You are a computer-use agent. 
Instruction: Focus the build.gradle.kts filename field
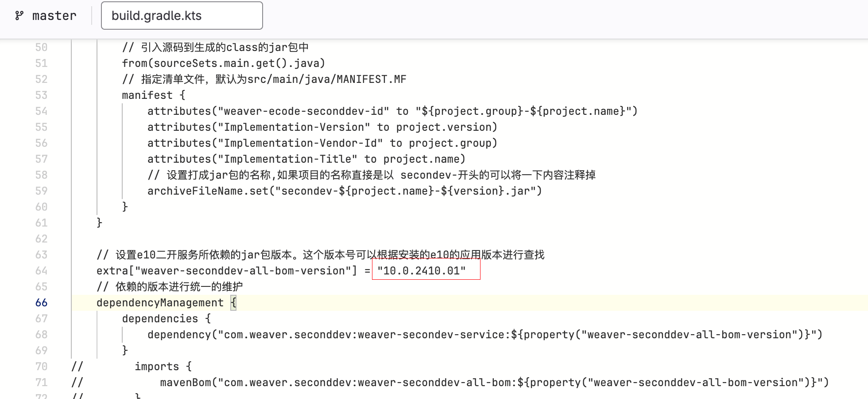pos(182,16)
